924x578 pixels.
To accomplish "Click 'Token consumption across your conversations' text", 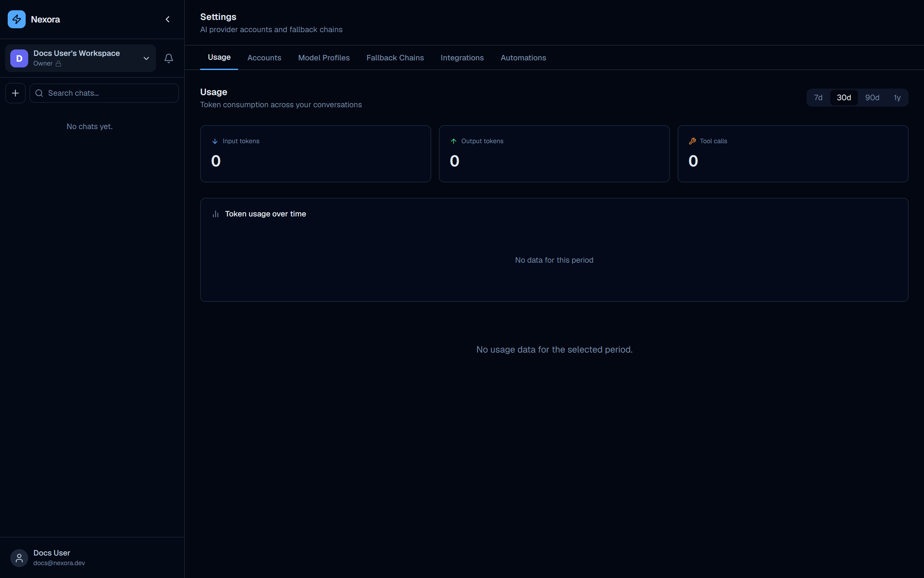I will pos(281,105).
